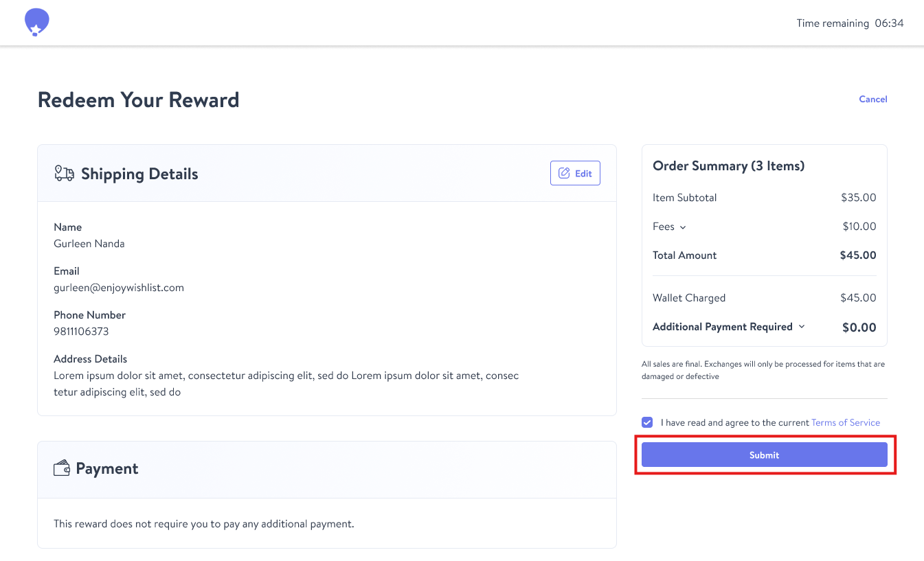This screenshot has width=924, height=561.
Task: Submit the reward redemption order
Action: pyautogui.click(x=765, y=455)
